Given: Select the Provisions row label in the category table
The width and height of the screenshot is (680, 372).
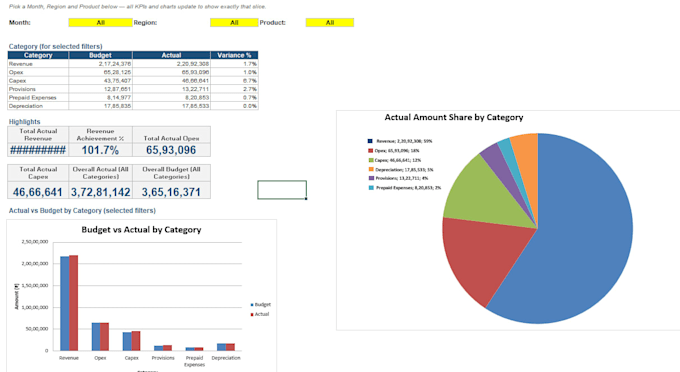Looking at the screenshot, I should click(x=38, y=89).
